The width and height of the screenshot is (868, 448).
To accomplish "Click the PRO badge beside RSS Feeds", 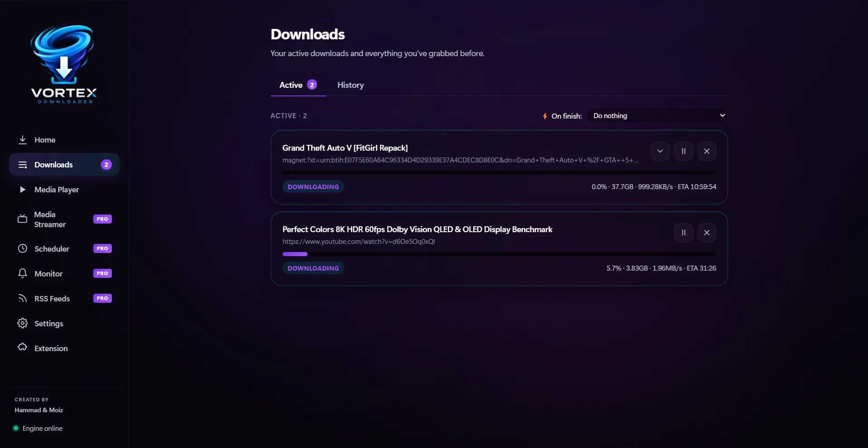I will [102, 298].
